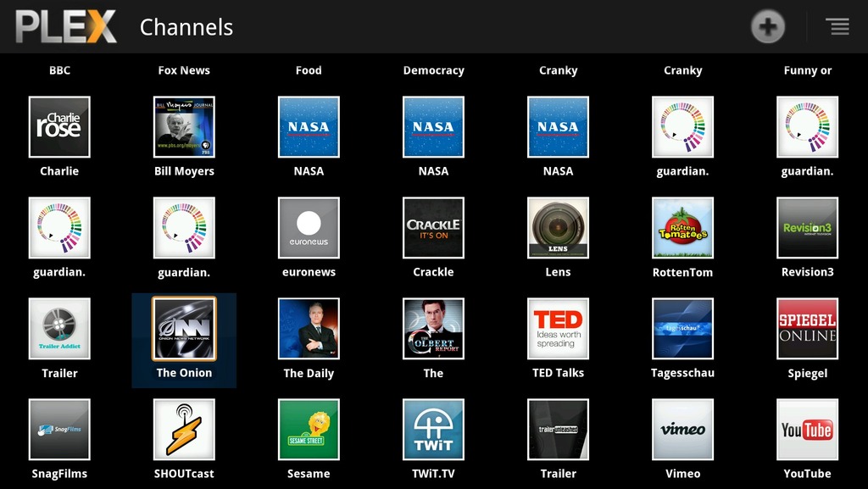
Task: Click the PLEX logo
Action: click(66, 26)
